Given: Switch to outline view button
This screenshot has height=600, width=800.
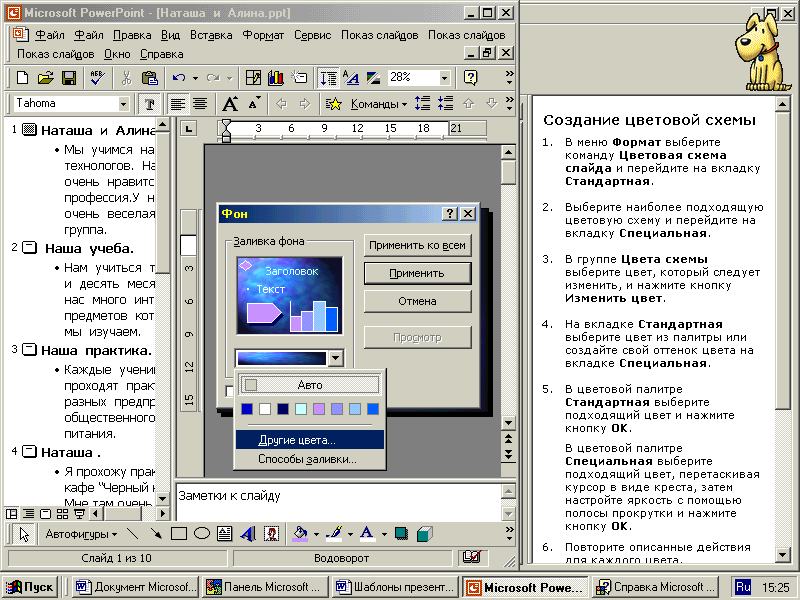Looking at the screenshot, I should (29, 513).
